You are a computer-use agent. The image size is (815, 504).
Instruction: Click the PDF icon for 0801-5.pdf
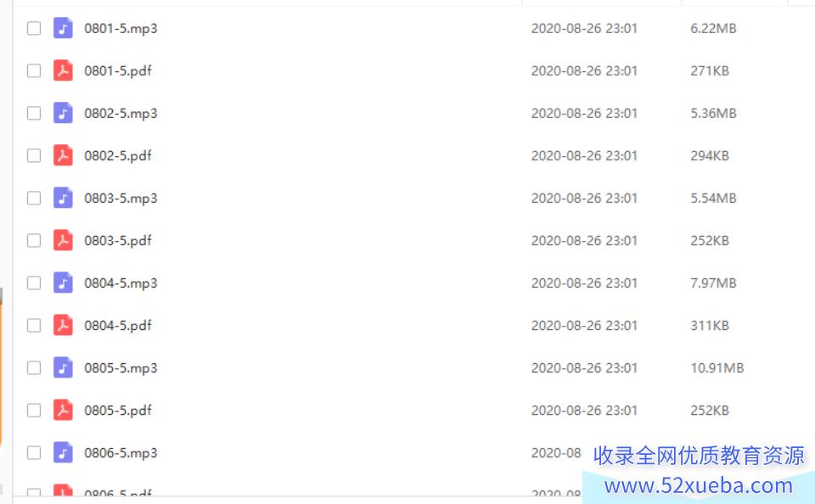pos(63,70)
